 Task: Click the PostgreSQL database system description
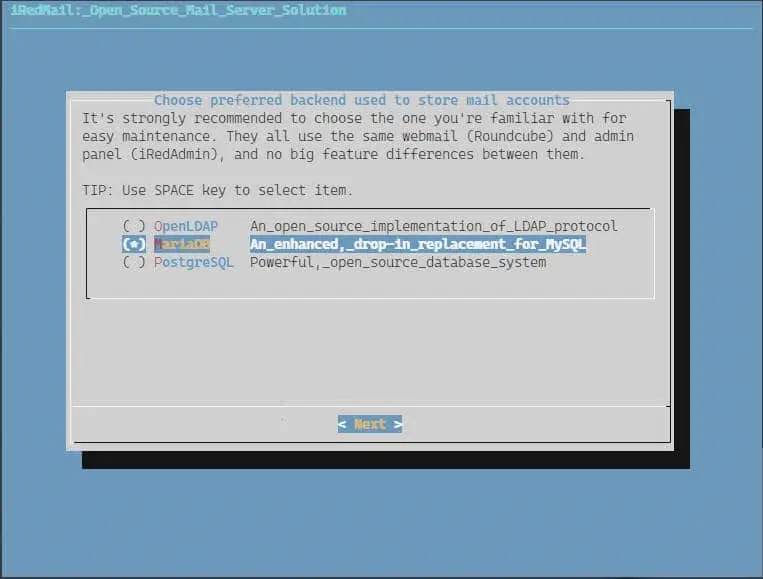tap(397, 262)
